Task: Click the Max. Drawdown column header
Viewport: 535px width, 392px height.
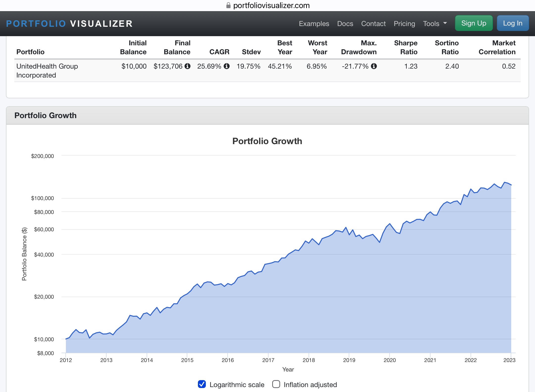Action: 359,47
